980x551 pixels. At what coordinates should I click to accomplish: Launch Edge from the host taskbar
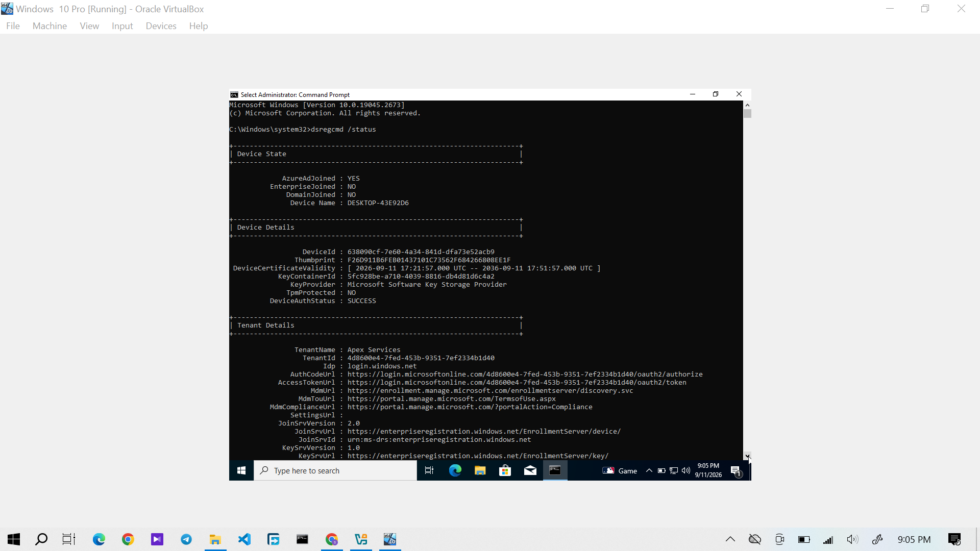pyautogui.click(x=99, y=539)
